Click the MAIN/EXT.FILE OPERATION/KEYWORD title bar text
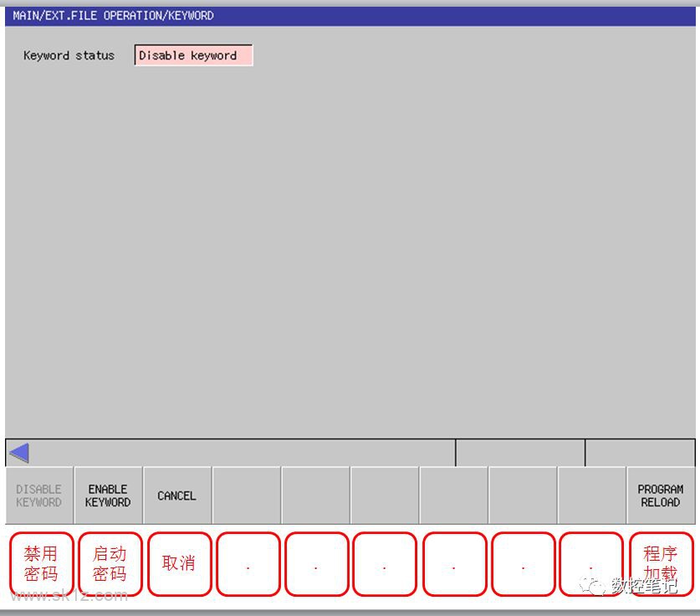Image resolution: width=700 pixels, height=616 pixels. pyautogui.click(x=113, y=16)
